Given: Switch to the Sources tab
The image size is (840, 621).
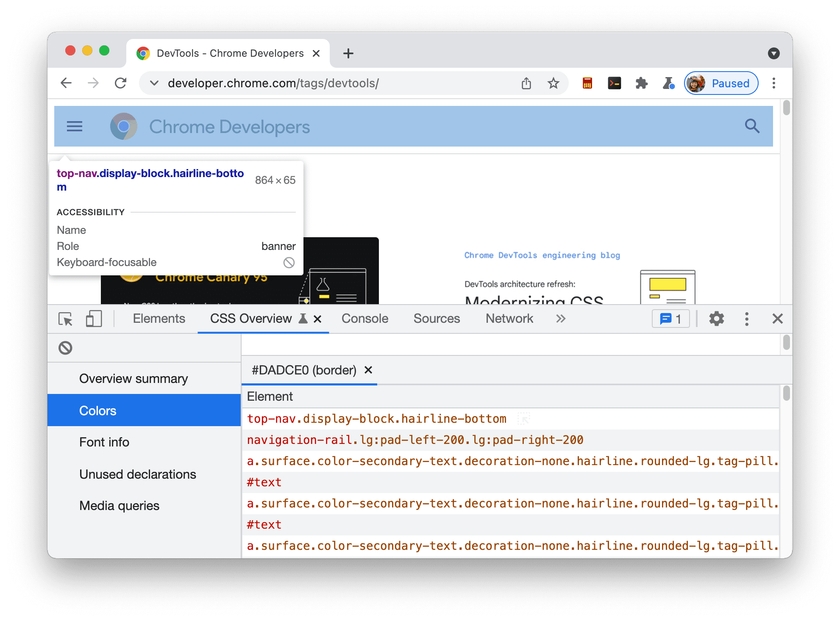Looking at the screenshot, I should coord(437,318).
